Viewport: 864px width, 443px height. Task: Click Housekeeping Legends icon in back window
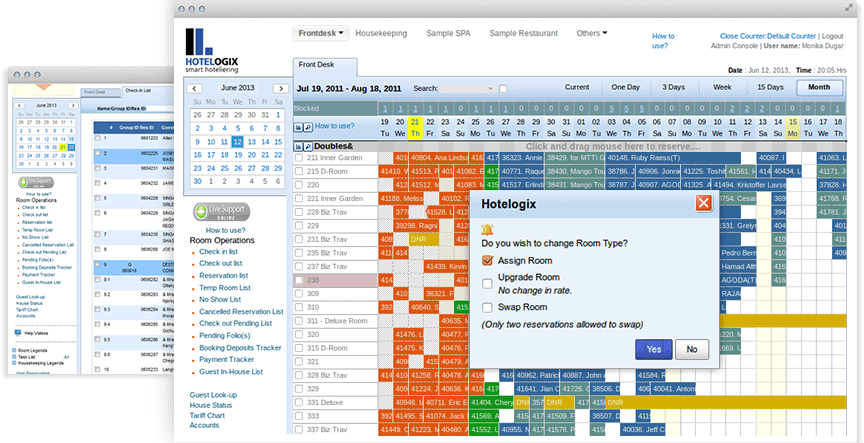point(14,363)
